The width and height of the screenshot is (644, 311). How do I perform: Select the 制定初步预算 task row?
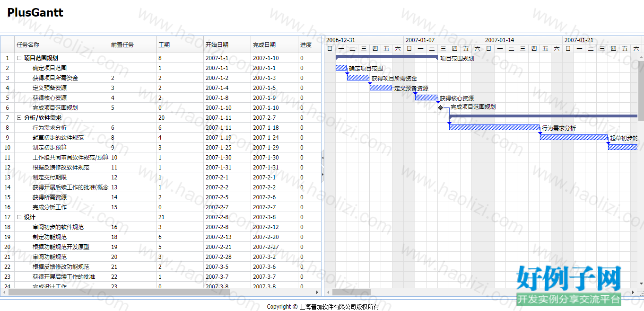(161, 147)
